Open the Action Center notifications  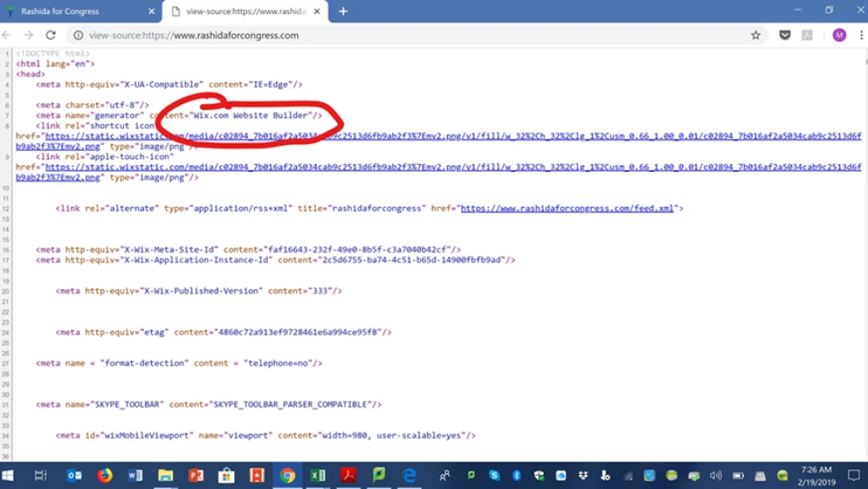(x=854, y=475)
